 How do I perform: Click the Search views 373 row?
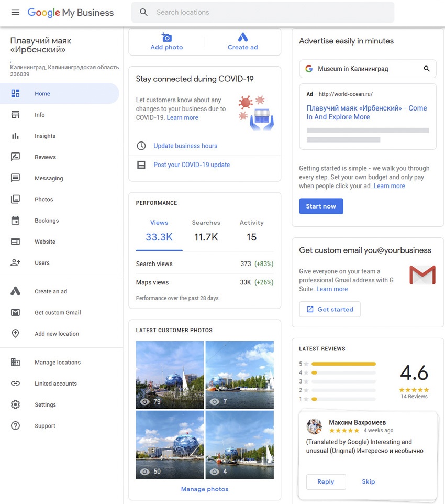click(x=205, y=264)
